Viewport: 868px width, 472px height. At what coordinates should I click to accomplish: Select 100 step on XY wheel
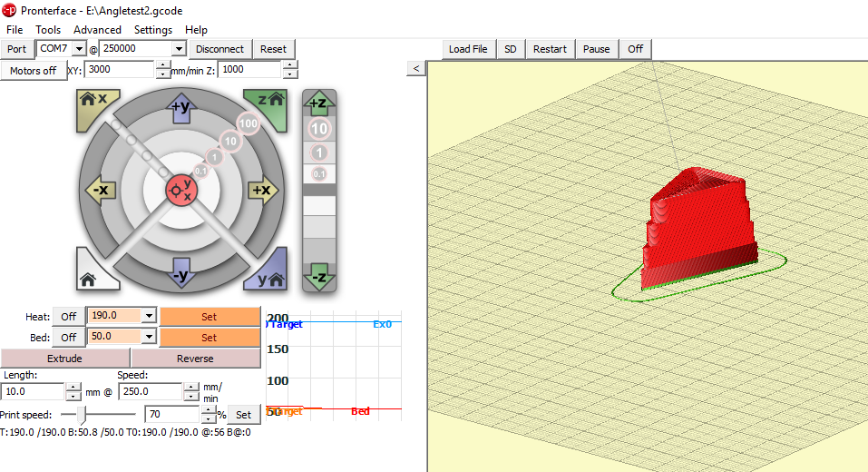[x=248, y=123]
